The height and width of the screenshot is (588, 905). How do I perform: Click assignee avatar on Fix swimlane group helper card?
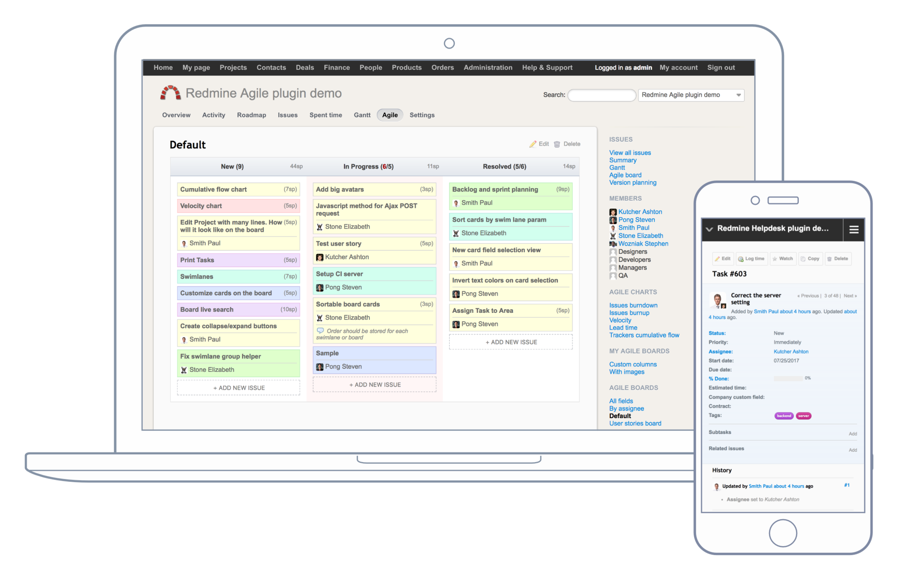pos(184,370)
